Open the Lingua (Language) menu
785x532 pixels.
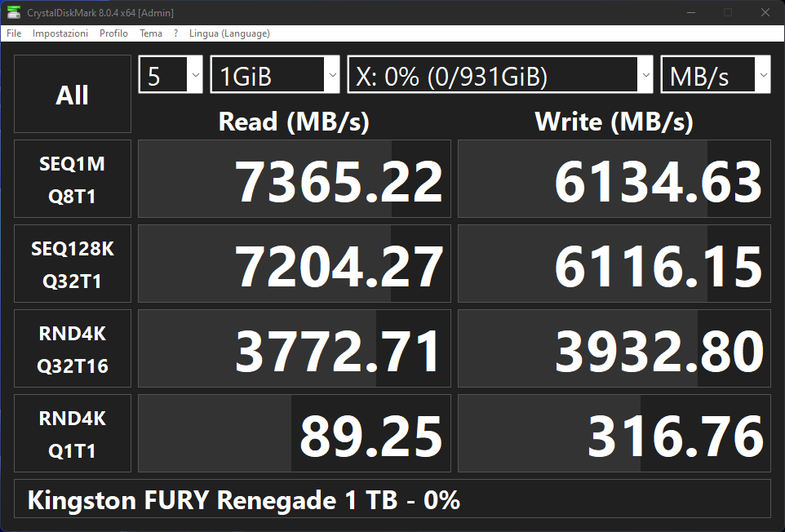coord(229,33)
